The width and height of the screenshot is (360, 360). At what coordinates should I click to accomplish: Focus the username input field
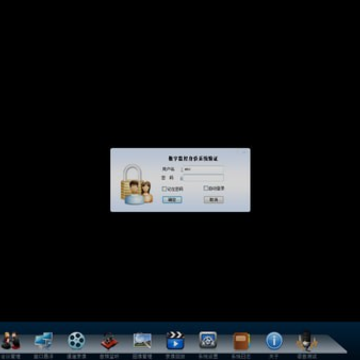[x=203, y=169]
